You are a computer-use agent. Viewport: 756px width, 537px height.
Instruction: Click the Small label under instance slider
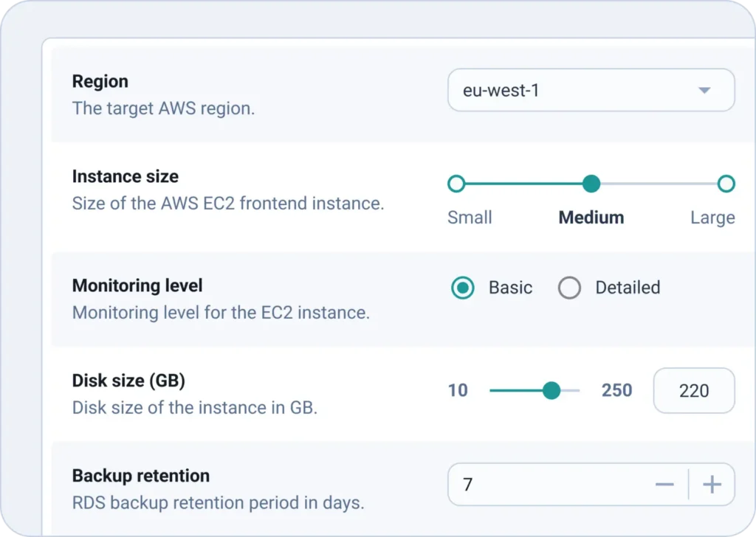click(x=470, y=218)
